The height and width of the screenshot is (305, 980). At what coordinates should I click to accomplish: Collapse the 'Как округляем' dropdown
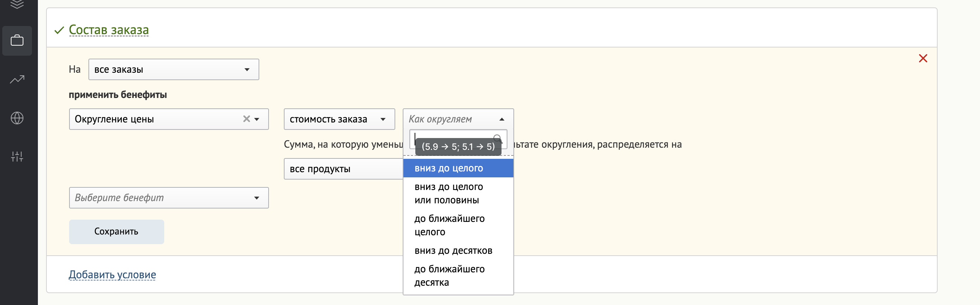coord(458,119)
